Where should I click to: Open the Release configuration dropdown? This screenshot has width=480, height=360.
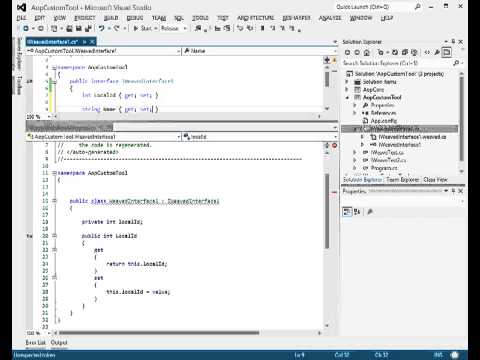174,29
